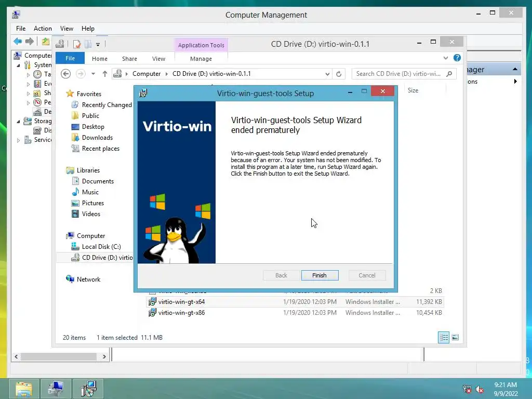Open the Quick Access Toolbar customize dropdown

pos(98,44)
